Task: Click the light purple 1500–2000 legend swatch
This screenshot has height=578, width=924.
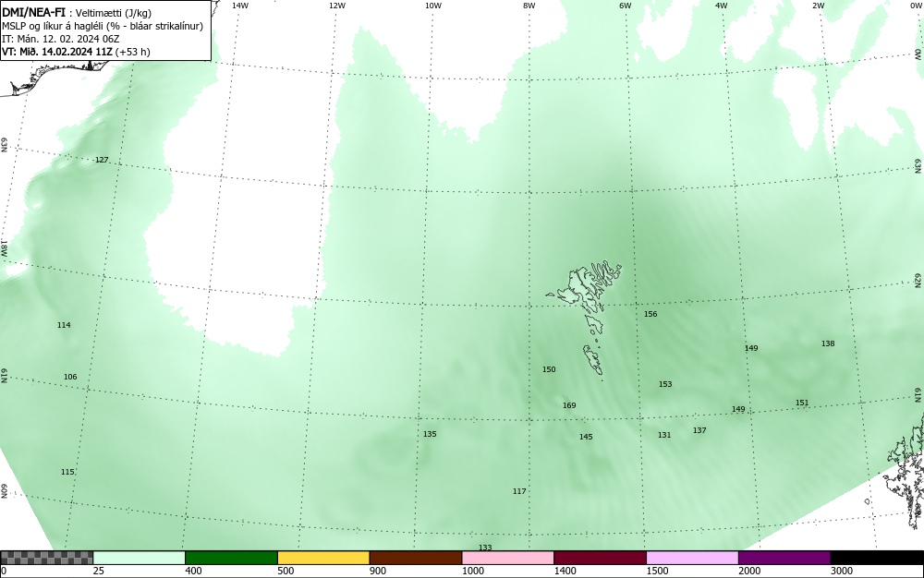Action: coord(692,558)
